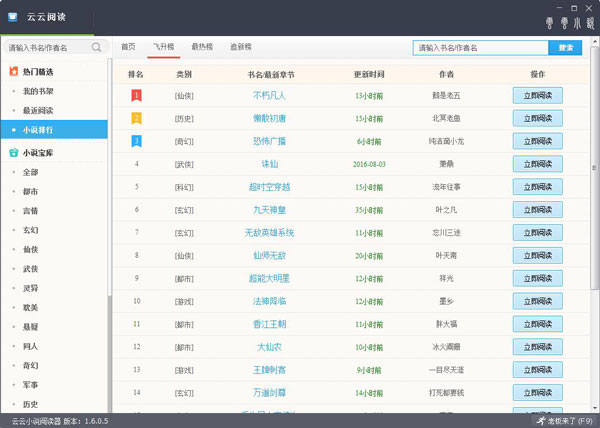
Task: Click 立即阅读 for 法神降临
Action: pyautogui.click(x=538, y=301)
